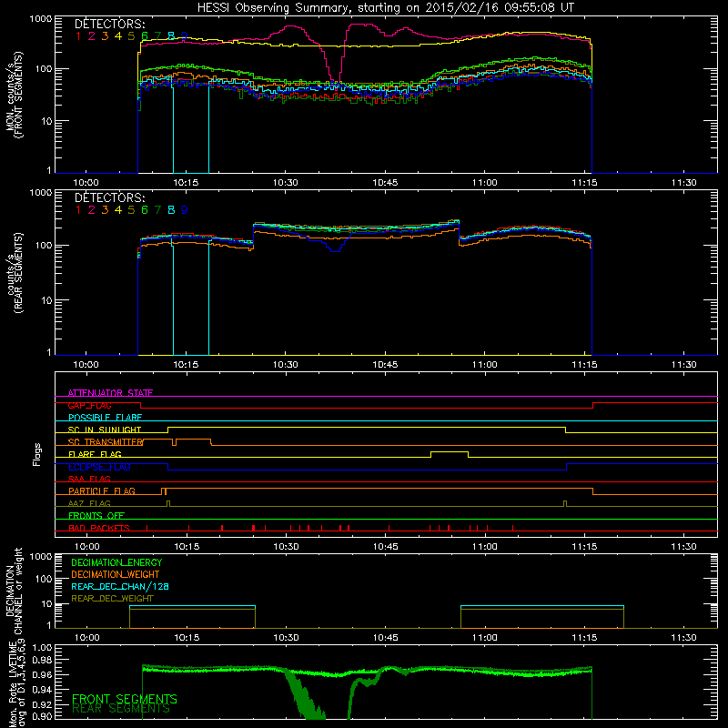Select the BAD_PACKETS flag label
The height and width of the screenshot is (728, 728).
(99, 528)
